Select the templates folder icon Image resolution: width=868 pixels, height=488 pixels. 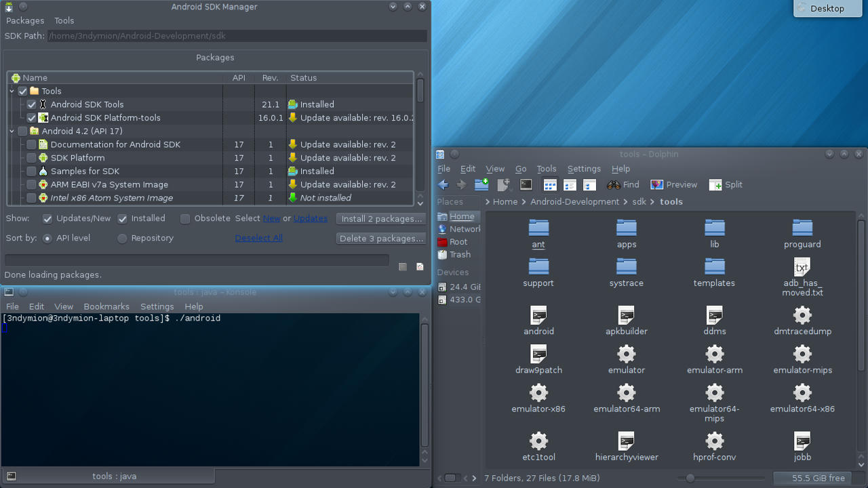(714, 266)
